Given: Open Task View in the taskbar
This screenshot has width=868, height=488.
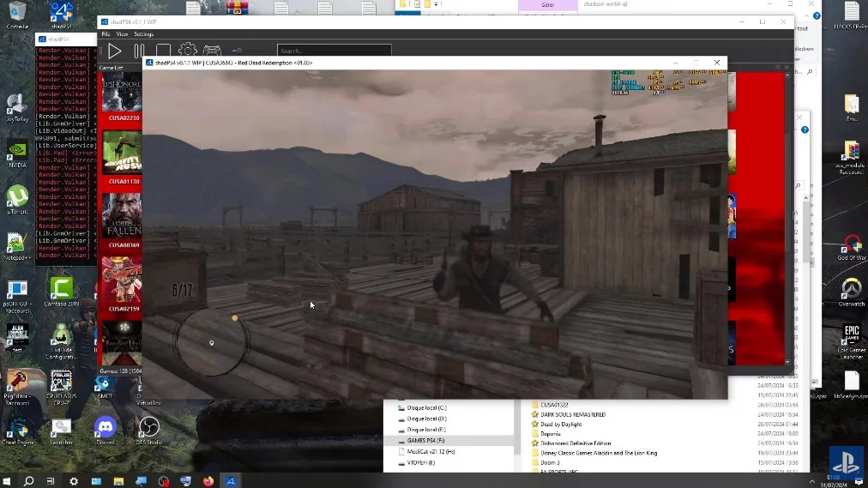Looking at the screenshot, I should 51,481.
